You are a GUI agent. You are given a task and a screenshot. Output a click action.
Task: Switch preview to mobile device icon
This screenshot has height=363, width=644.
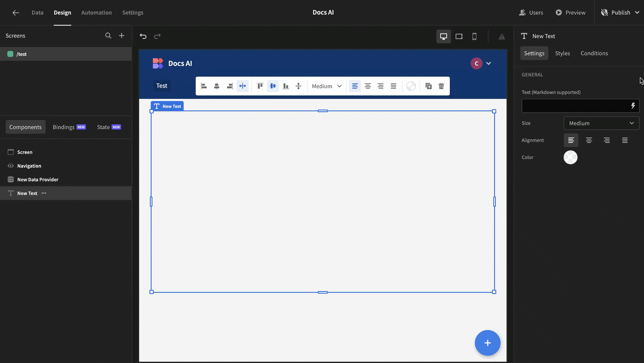[474, 36]
